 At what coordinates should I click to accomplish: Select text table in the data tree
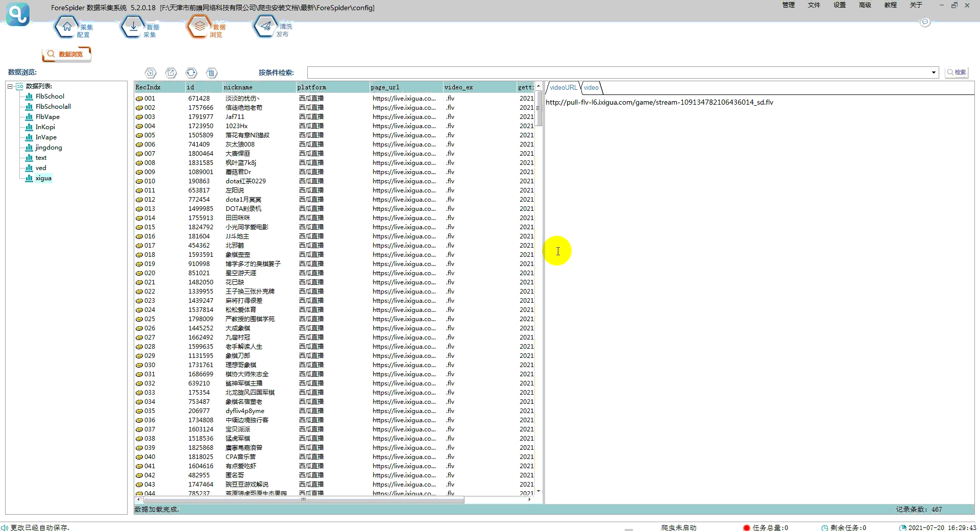41,157
